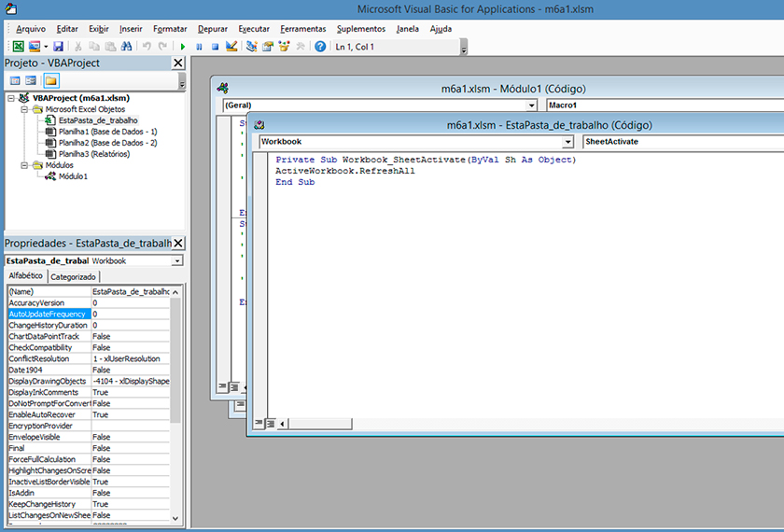Image resolution: width=784 pixels, height=532 pixels.
Task: Run the macro with the green play icon
Action: coord(183,47)
